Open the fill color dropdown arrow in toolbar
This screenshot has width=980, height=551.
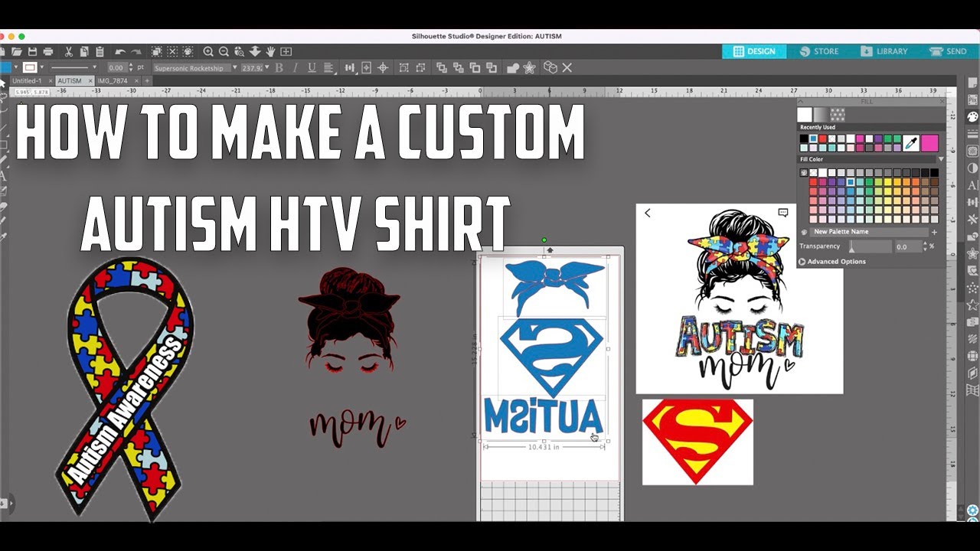pos(16,67)
